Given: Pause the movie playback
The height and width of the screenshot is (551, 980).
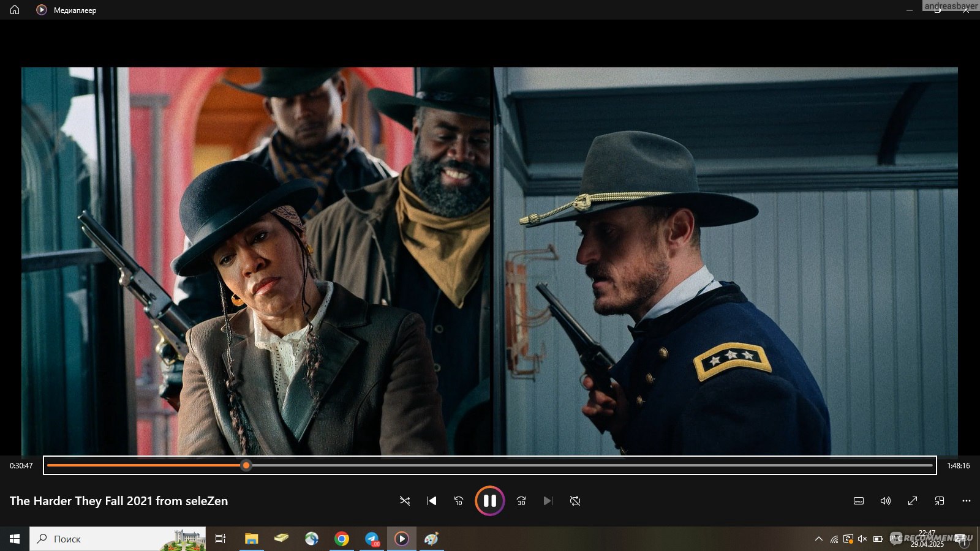Looking at the screenshot, I should point(490,501).
